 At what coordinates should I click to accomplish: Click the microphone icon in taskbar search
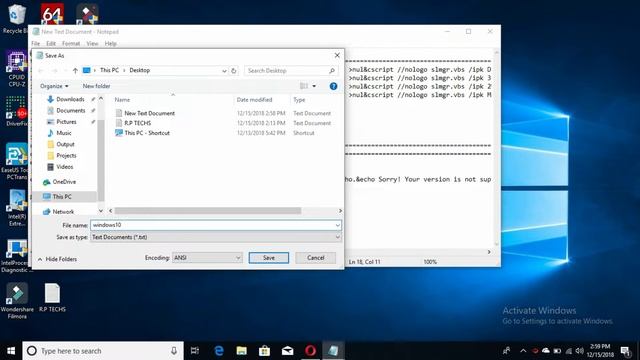point(174,351)
